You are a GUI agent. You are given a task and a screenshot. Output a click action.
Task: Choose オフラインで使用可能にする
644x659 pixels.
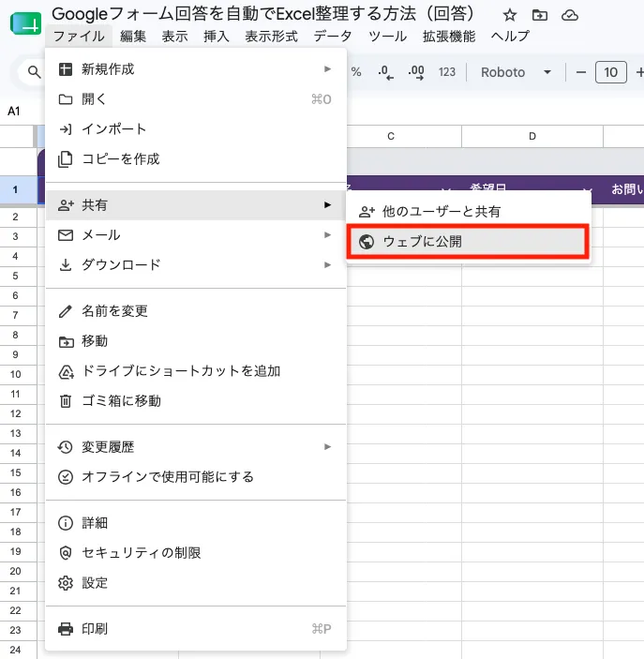(x=196, y=477)
